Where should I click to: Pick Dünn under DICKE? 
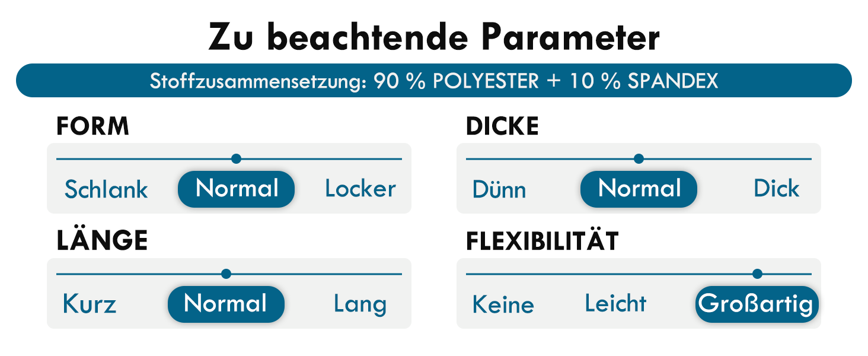499,190
